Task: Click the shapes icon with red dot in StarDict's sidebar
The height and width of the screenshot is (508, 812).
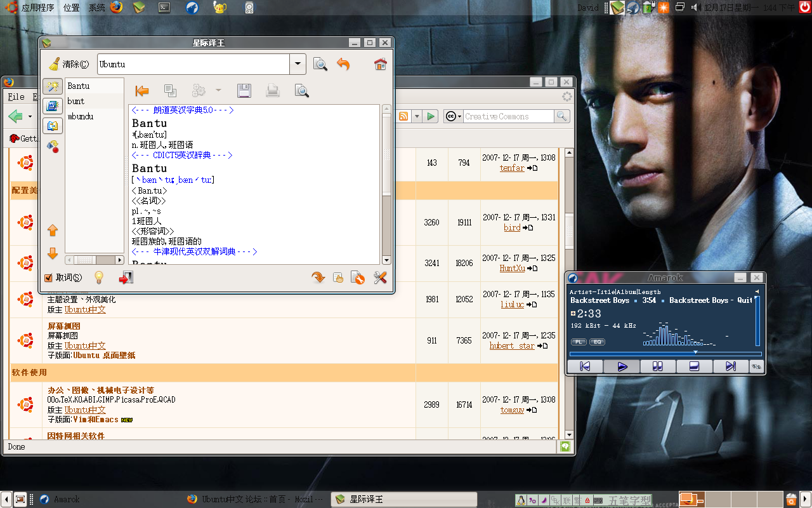Action: point(53,147)
